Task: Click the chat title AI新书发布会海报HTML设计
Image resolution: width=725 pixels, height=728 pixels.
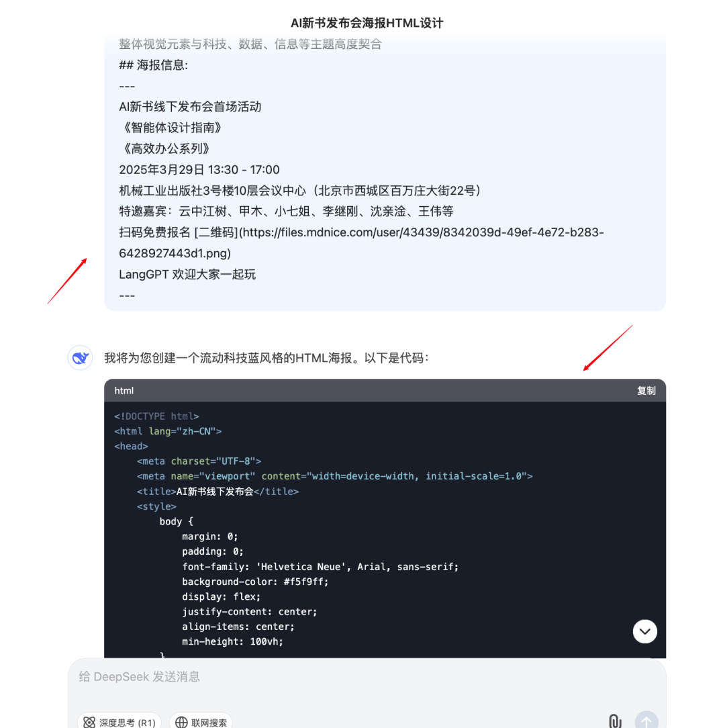Action: [367, 23]
